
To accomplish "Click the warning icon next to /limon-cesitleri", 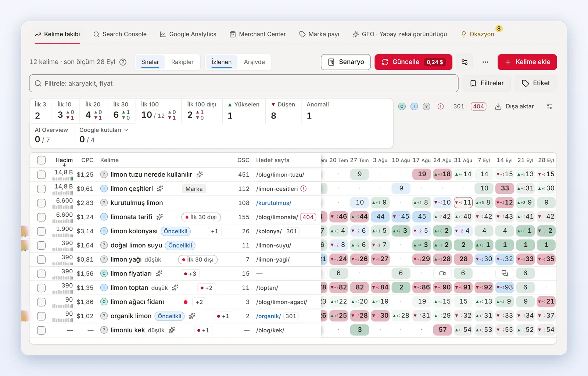I will [304, 189].
